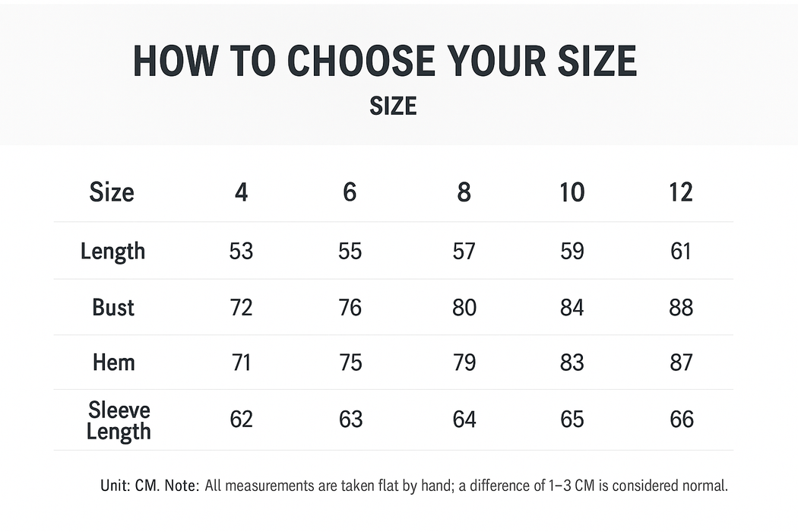Image resolution: width=798 pixels, height=532 pixels.
Task: Select the Sleeve Length value 66 for size 12
Action: pyautogui.click(x=681, y=420)
